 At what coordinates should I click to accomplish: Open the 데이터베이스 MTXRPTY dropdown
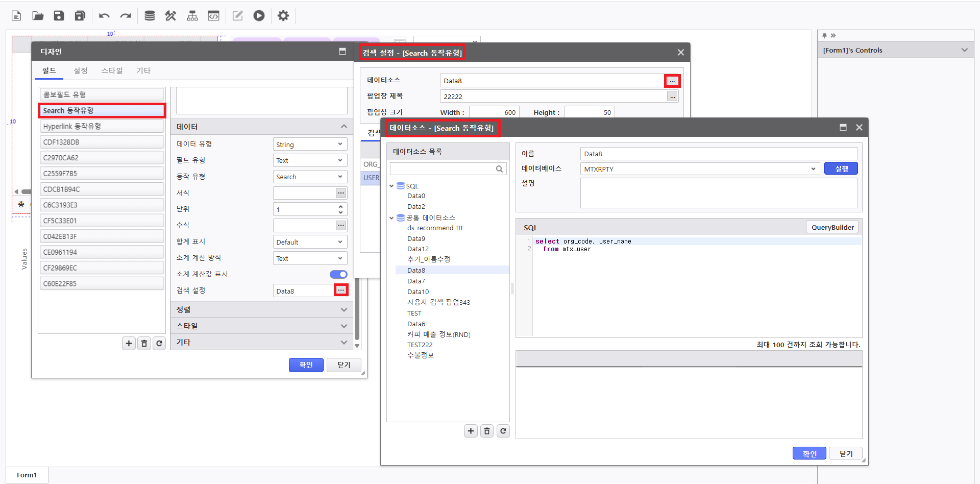(x=700, y=169)
